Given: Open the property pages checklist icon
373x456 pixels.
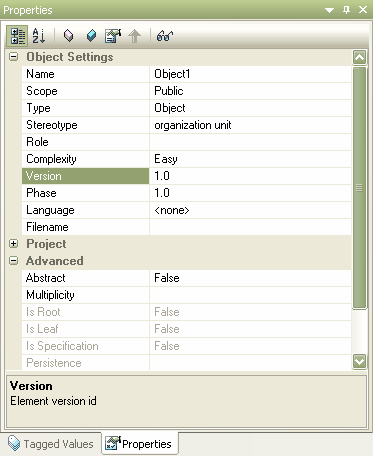Looking at the screenshot, I should 113,36.
